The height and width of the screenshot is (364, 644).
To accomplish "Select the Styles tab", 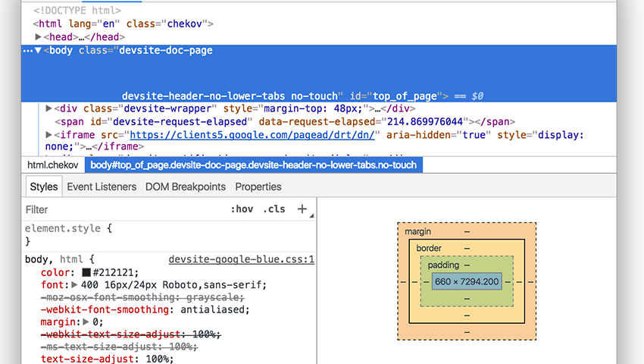I will (x=43, y=187).
